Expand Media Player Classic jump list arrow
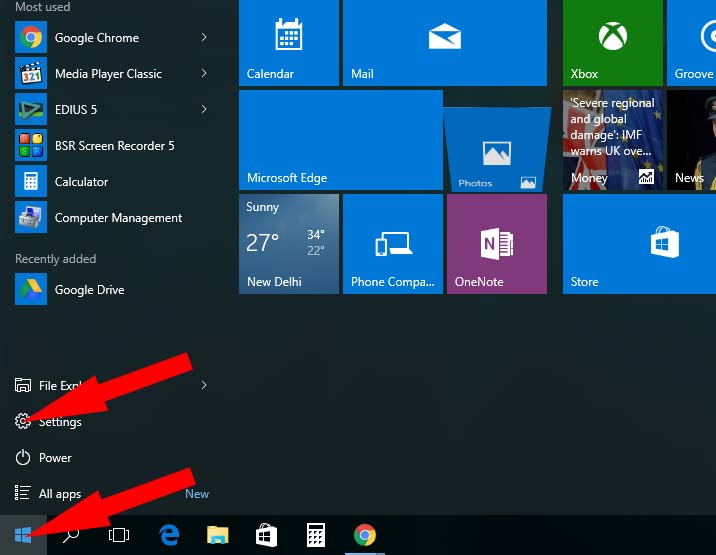716x555 pixels. tap(204, 74)
